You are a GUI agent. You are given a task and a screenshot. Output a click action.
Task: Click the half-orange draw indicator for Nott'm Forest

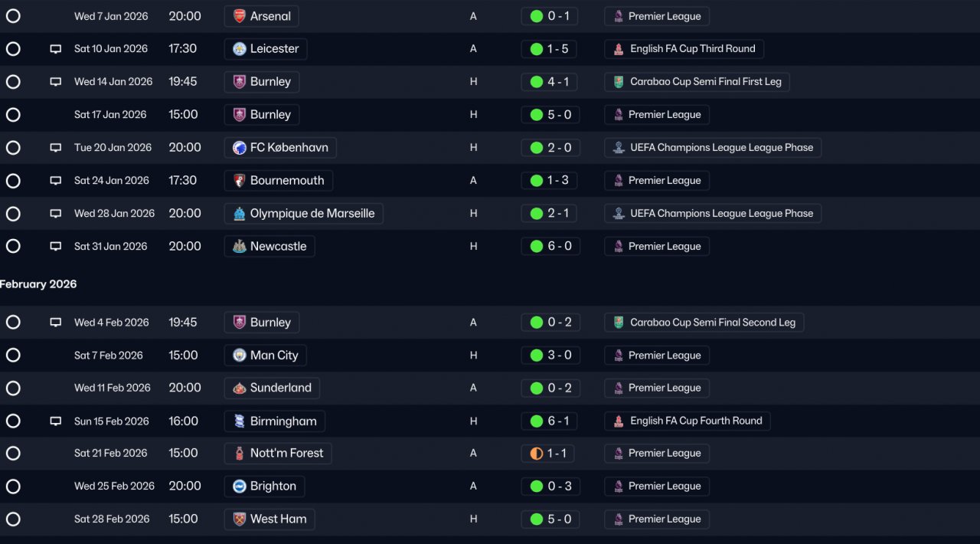(x=536, y=454)
